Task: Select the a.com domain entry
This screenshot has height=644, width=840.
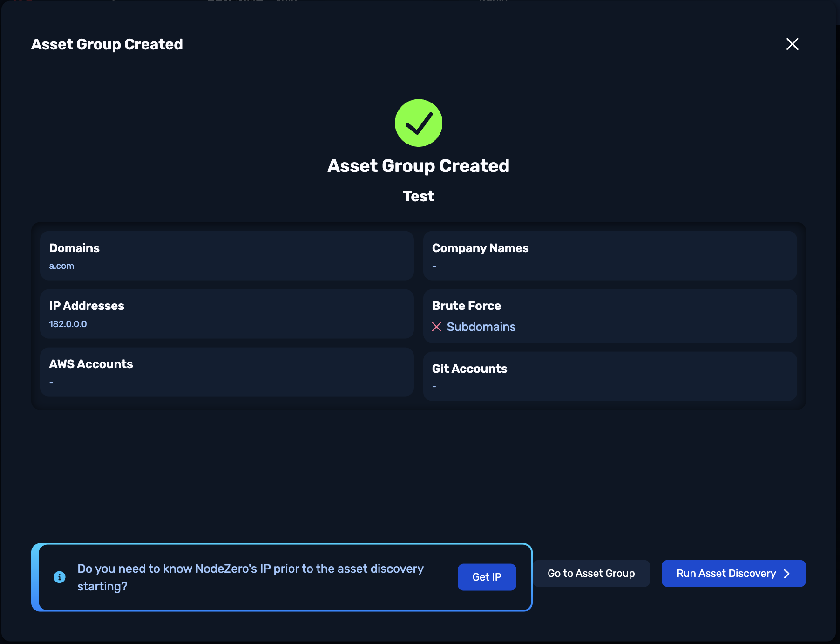Action: (61, 266)
